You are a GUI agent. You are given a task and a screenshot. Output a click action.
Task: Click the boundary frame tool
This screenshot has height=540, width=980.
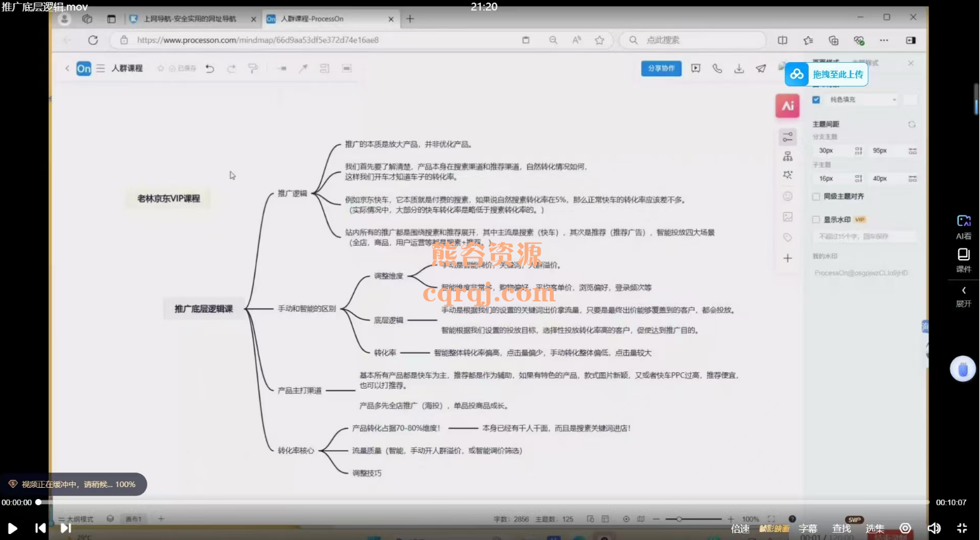tap(346, 68)
